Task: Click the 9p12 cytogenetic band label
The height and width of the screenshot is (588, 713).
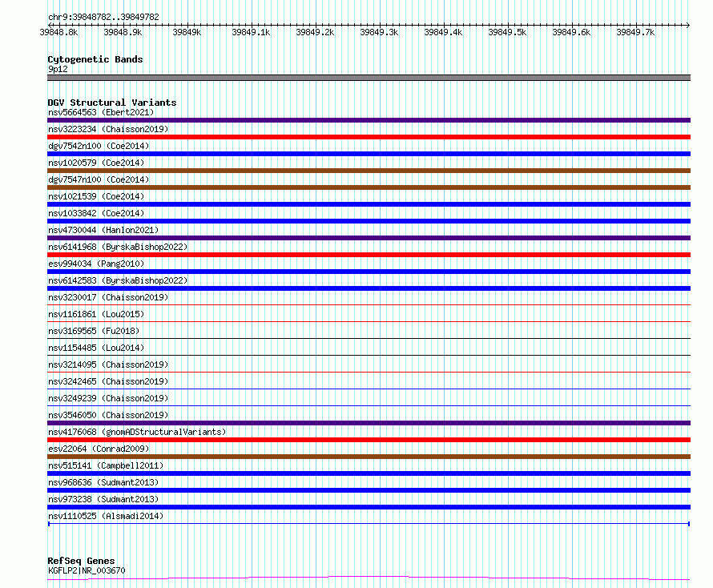Action: [x=58, y=69]
